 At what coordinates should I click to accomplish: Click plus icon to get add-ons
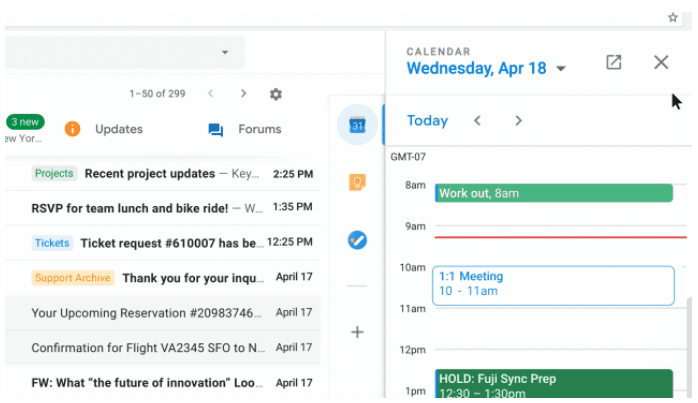[357, 332]
